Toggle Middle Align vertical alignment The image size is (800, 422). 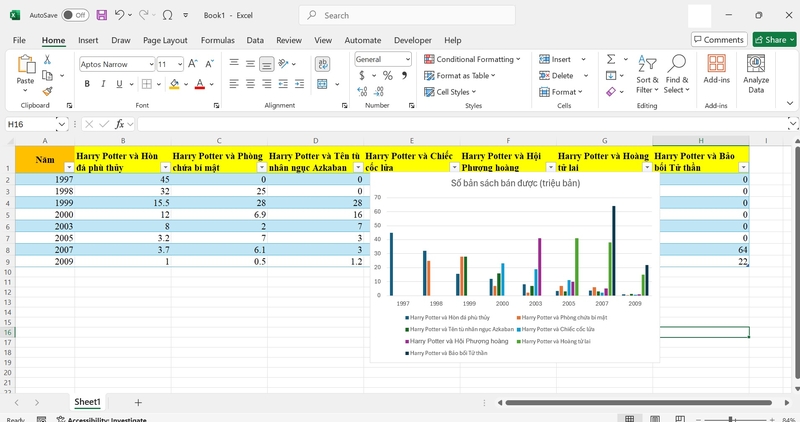click(x=250, y=64)
